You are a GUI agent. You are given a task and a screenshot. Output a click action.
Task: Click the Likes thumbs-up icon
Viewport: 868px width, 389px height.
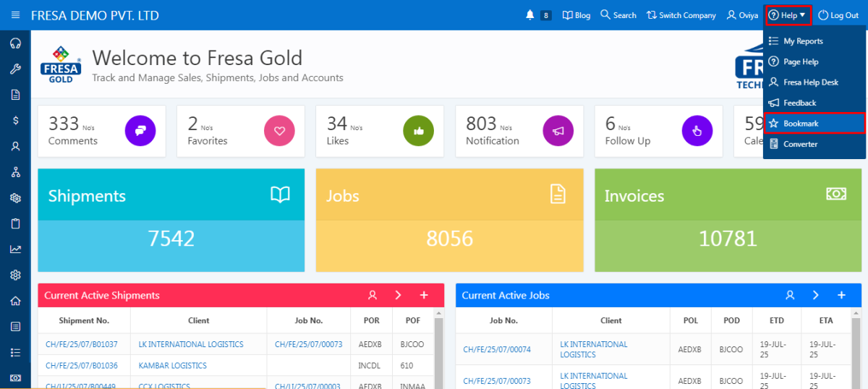point(418,131)
